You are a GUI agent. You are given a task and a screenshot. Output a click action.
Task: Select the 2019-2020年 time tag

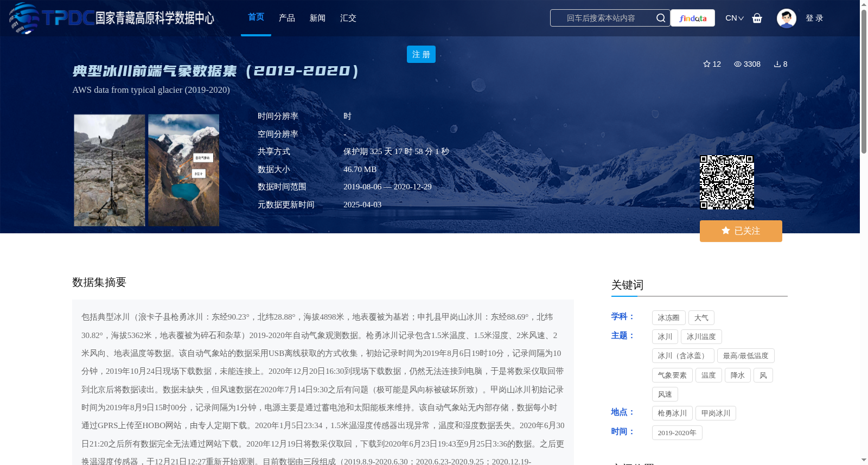pos(677,432)
